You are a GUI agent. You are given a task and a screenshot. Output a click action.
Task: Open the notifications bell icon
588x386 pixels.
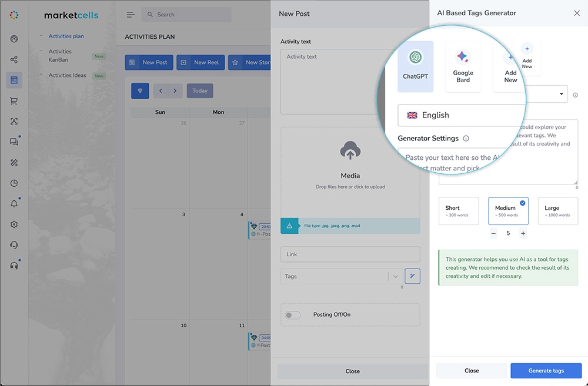(14, 204)
